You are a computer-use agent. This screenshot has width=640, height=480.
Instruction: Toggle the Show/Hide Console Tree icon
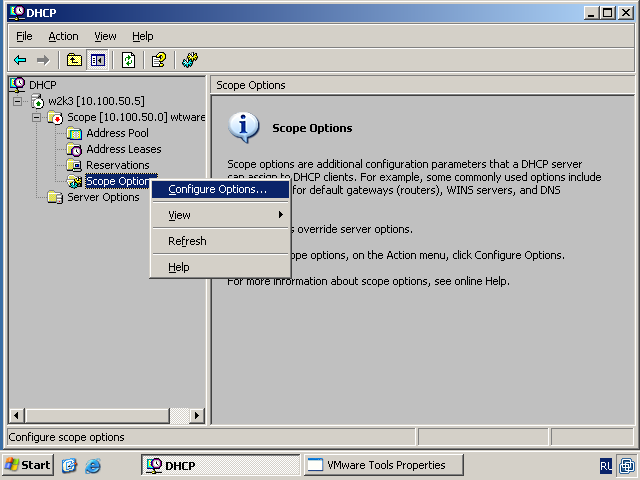coord(98,60)
